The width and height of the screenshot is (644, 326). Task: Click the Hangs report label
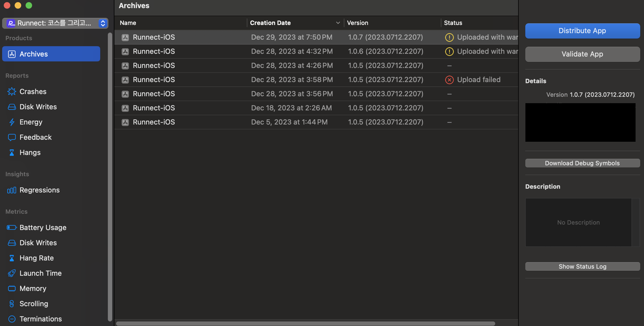[x=30, y=153]
